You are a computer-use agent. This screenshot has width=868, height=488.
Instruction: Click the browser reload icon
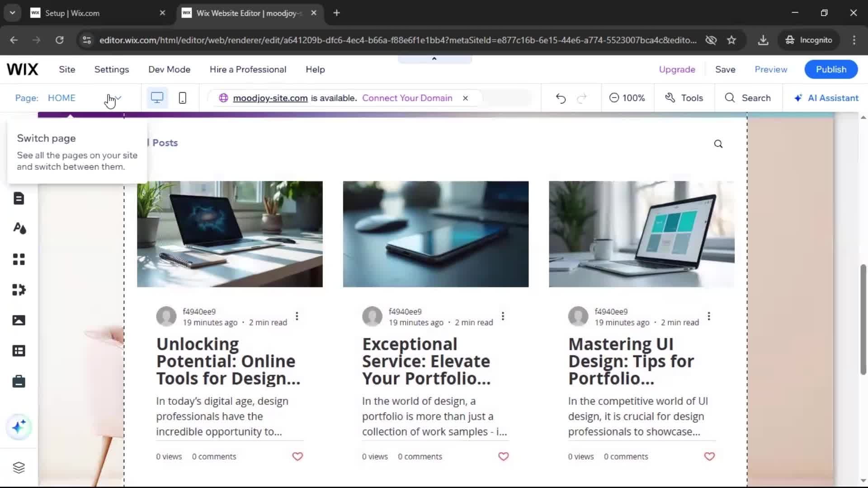click(59, 40)
